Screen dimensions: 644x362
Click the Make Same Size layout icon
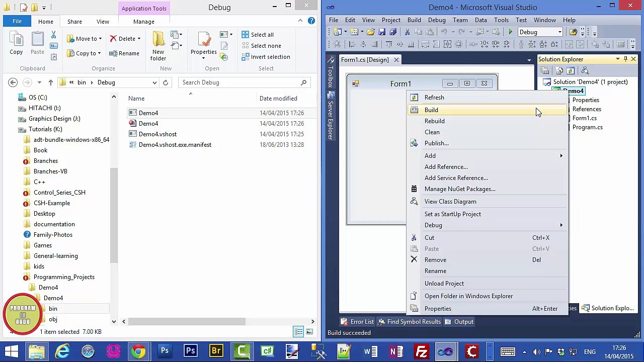coord(447,44)
